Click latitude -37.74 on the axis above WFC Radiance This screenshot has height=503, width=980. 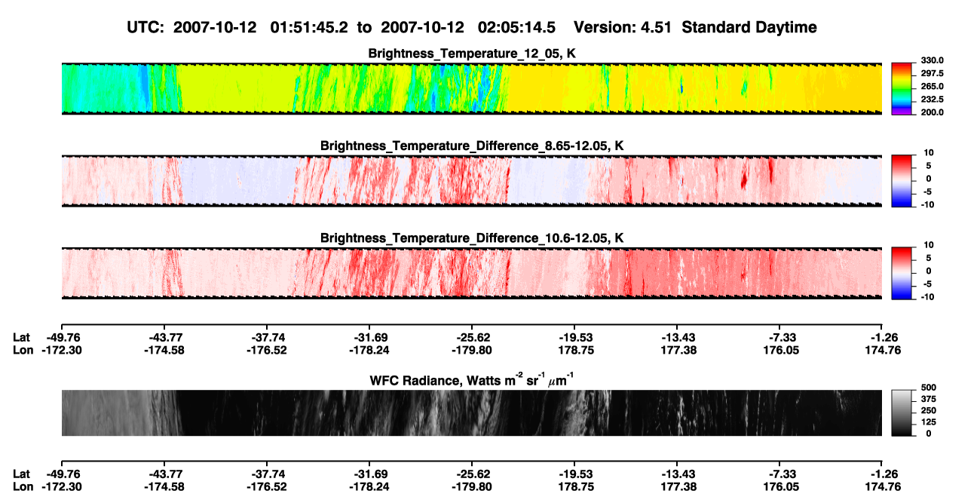point(266,337)
